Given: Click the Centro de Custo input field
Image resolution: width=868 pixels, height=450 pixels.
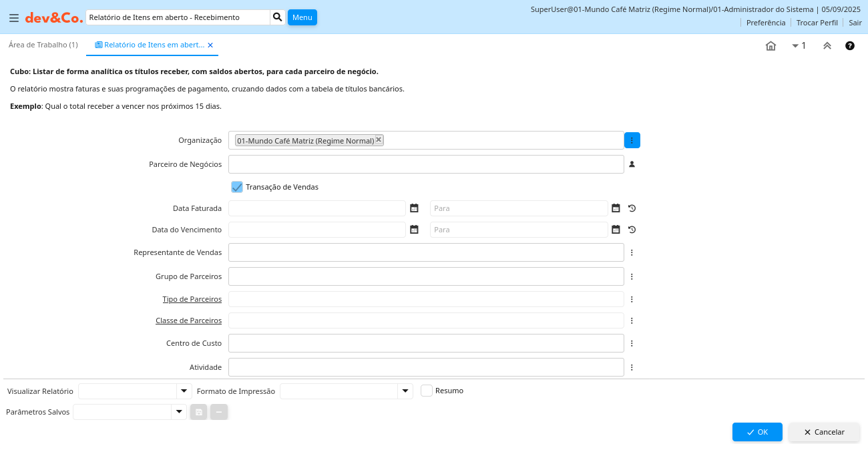Looking at the screenshot, I should coord(426,343).
